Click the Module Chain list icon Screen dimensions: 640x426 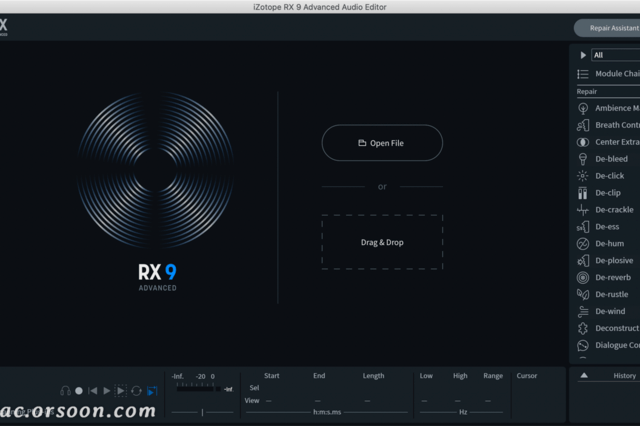[x=583, y=74]
